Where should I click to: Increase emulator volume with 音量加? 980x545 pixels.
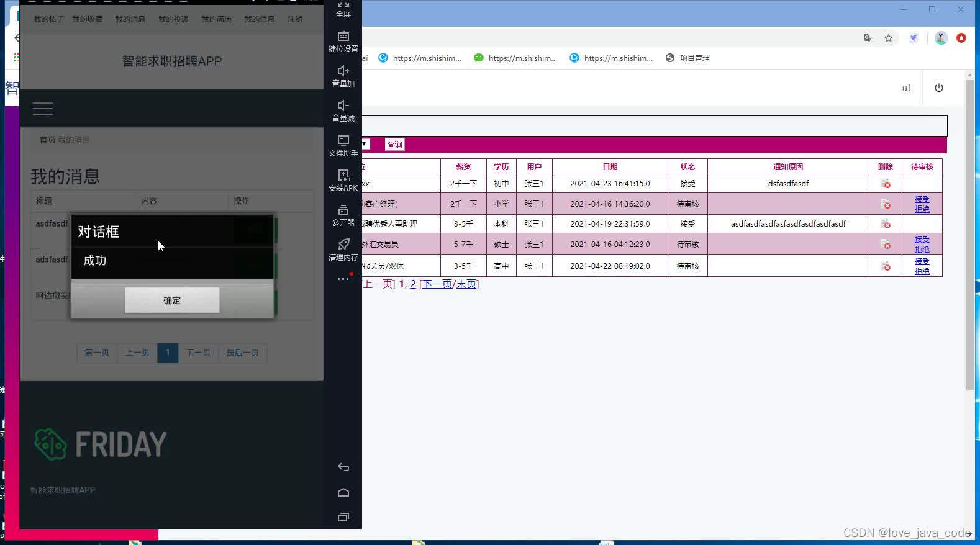(x=343, y=76)
